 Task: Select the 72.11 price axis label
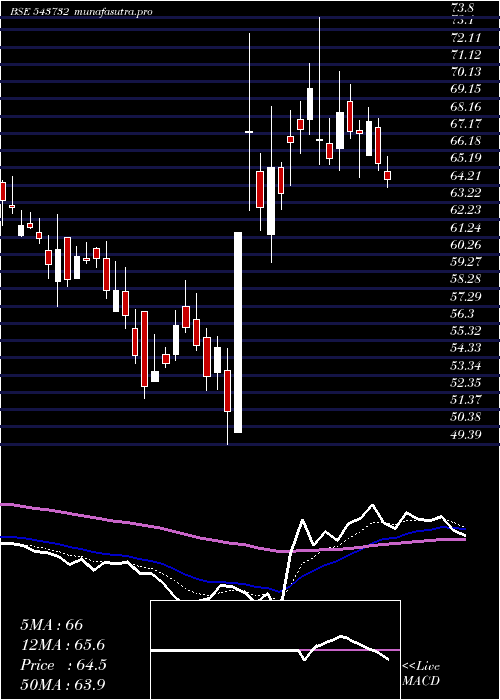click(x=466, y=38)
